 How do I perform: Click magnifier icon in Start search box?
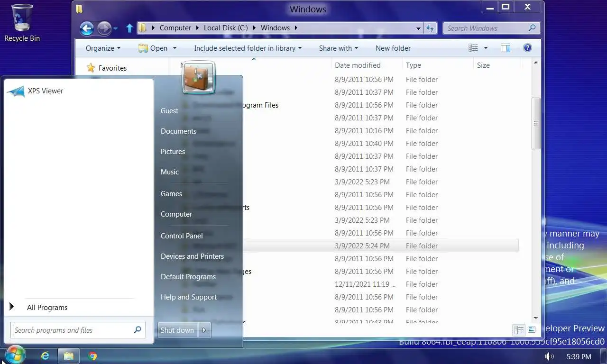(x=138, y=330)
